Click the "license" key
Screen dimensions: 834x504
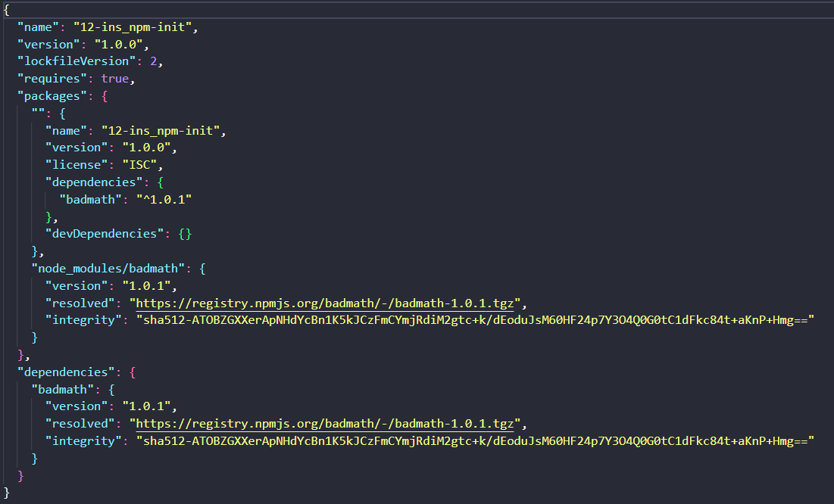click(x=76, y=165)
